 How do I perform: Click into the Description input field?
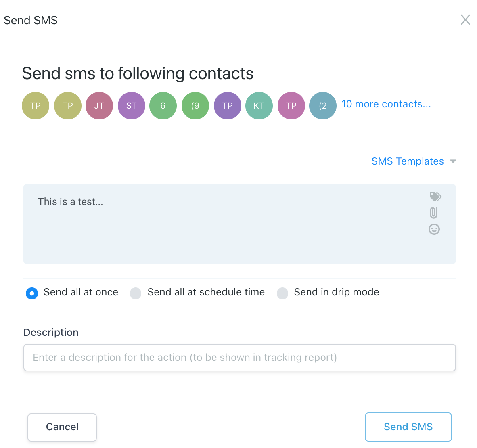(x=240, y=358)
